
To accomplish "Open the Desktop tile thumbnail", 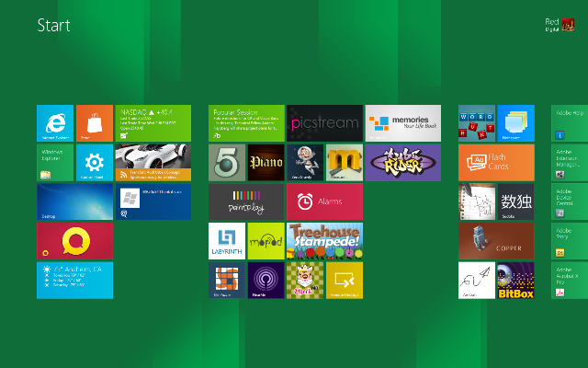I will click(74, 201).
